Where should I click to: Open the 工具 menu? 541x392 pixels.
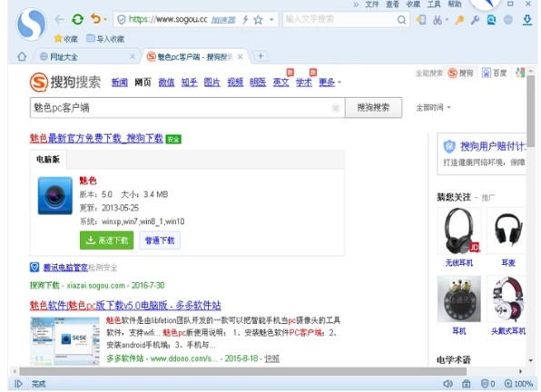point(434,5)
